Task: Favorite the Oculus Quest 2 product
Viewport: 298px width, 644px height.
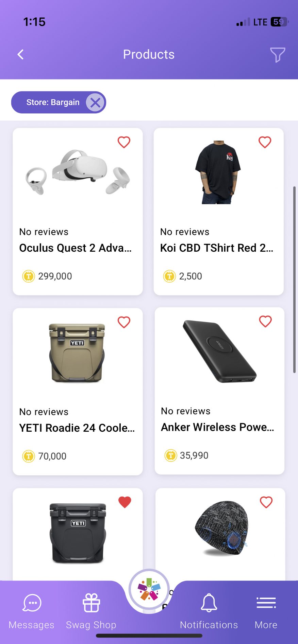Action: [124, 142]
